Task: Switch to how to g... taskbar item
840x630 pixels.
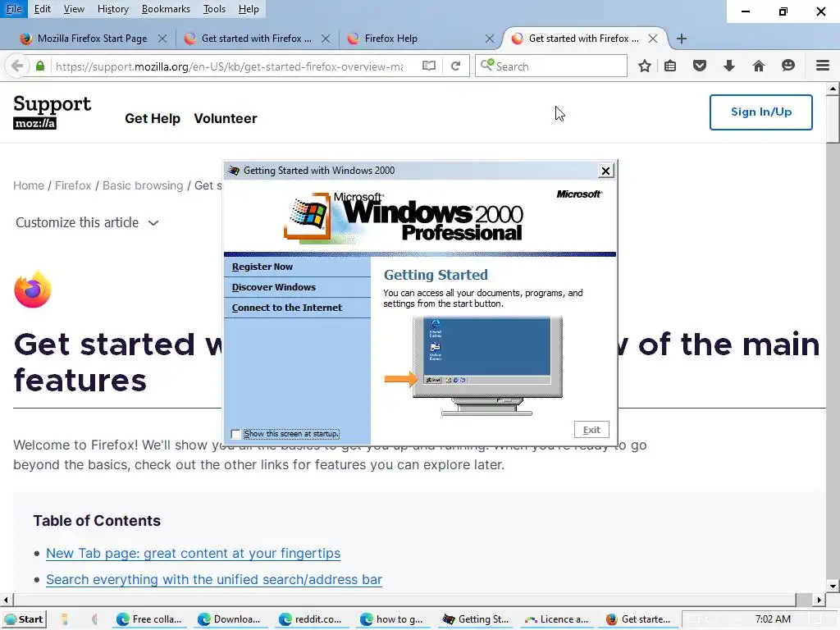Action: pyautogui.click(x=395, y=619)
